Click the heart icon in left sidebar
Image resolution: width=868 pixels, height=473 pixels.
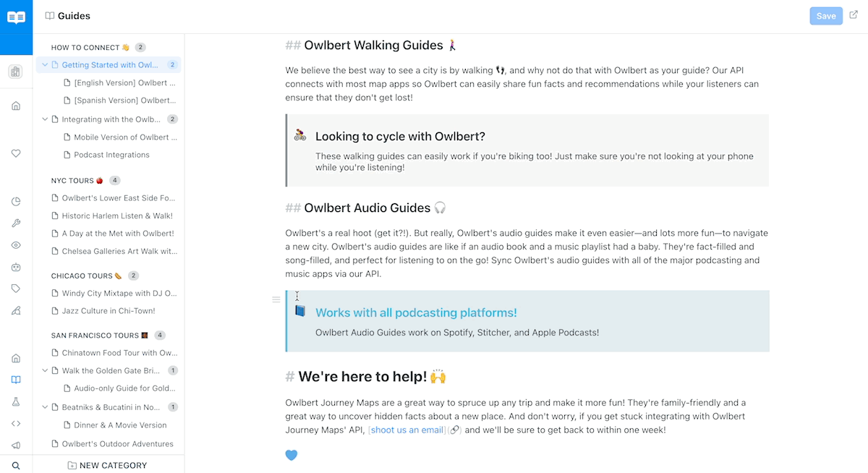click(x=16, y=153)
